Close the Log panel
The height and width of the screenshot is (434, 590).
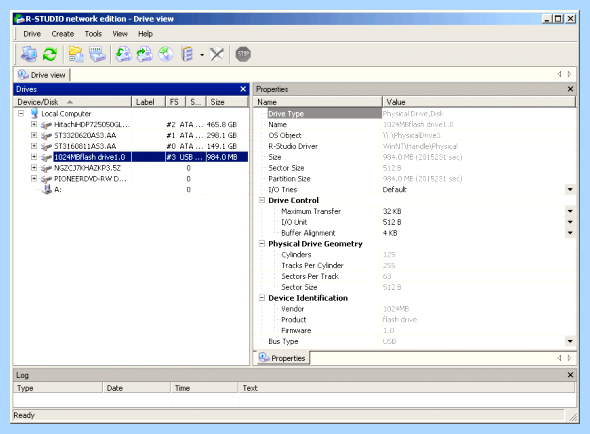click(x=570, y=375)
